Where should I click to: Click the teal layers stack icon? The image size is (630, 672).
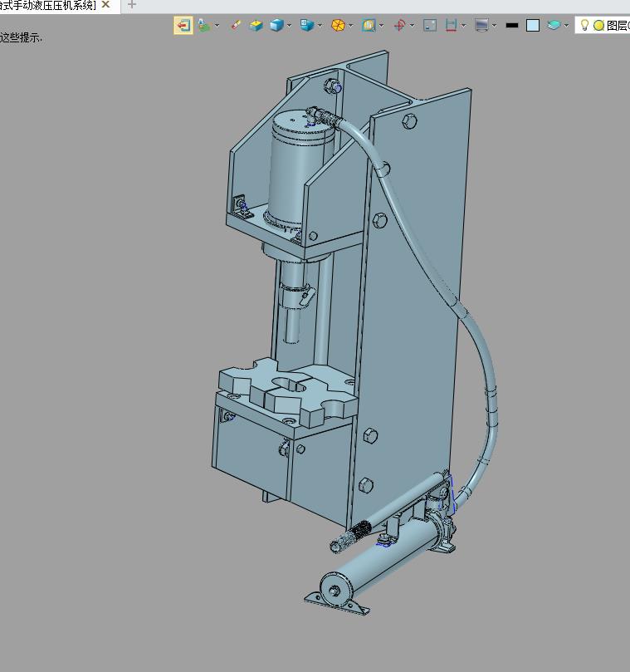click(x=554, y=25)
